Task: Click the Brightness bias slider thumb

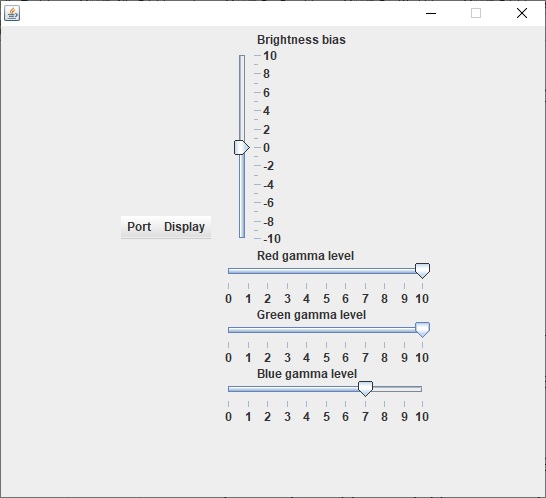Action: (242, 148)
